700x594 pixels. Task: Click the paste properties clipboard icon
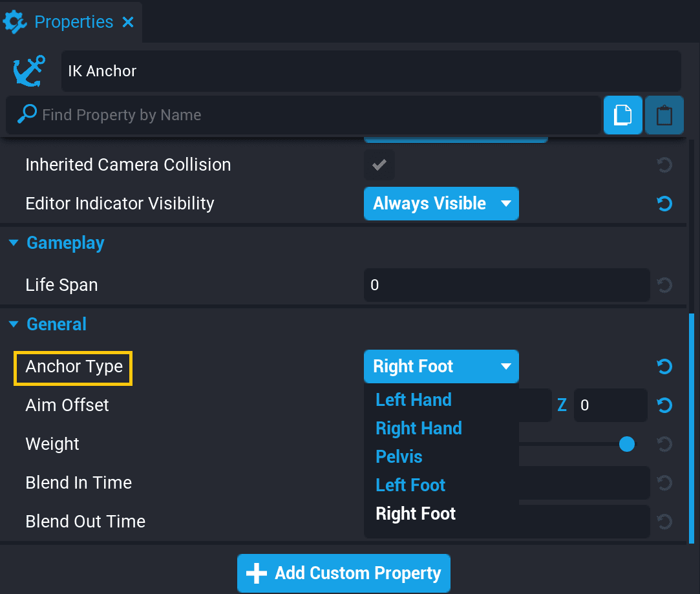click(x=664, y=115)
